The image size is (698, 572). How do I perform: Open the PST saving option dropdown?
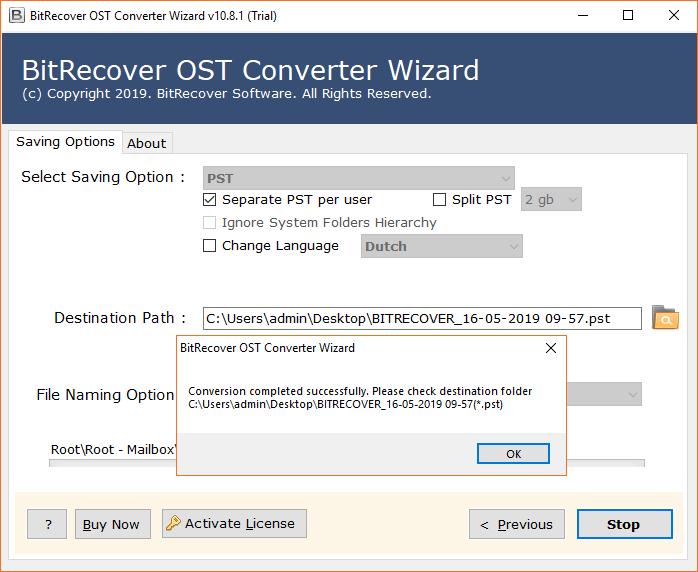click(359, 178)
